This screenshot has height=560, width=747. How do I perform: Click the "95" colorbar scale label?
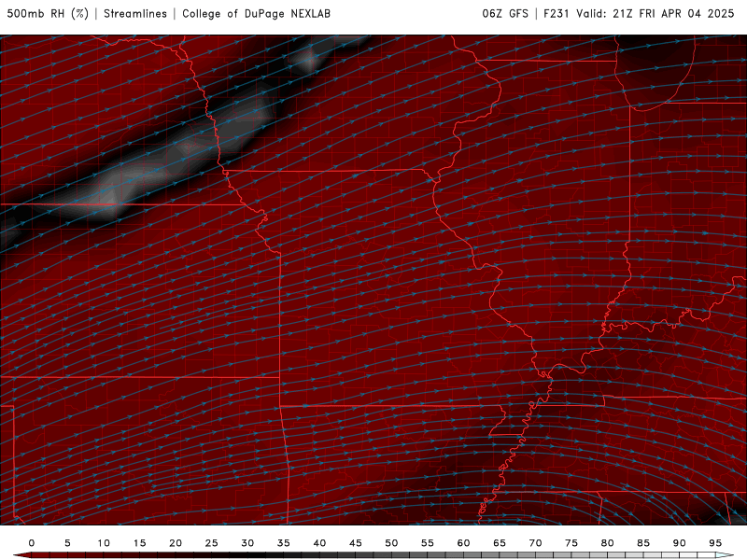pyautogui.click(x=715, y=543)
